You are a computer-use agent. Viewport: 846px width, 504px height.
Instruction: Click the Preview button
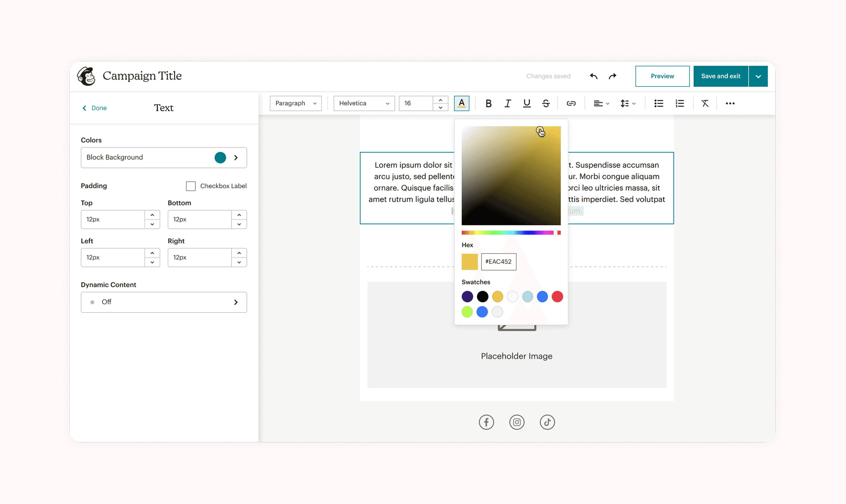(662, 76)
